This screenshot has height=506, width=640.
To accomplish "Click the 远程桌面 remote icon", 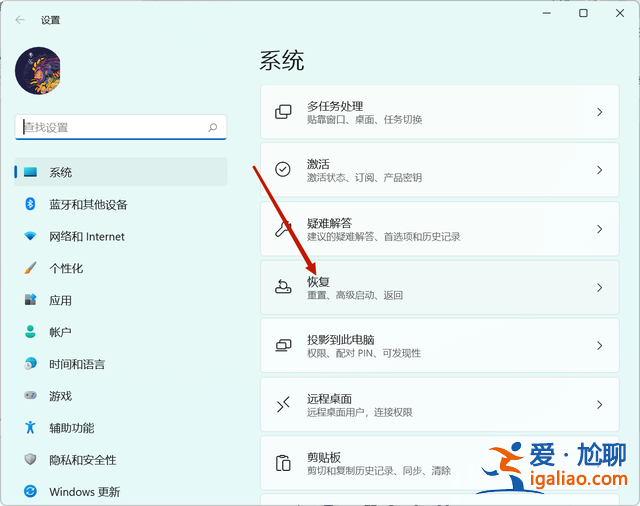I will point(283,404).
